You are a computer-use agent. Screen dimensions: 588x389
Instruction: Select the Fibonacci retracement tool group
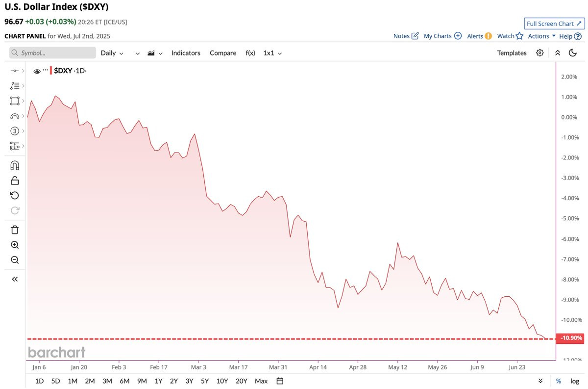pos(15,86)
